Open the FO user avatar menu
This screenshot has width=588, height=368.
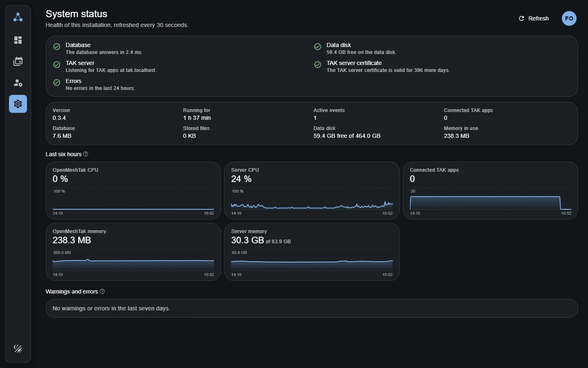(569, 18)
